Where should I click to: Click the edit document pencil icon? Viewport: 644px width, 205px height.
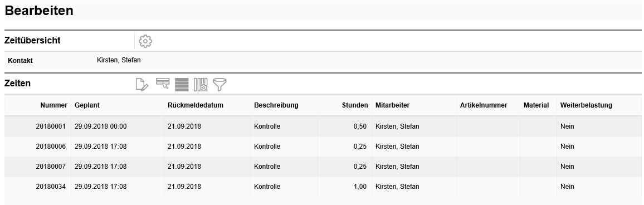click(x=142, y=85)
